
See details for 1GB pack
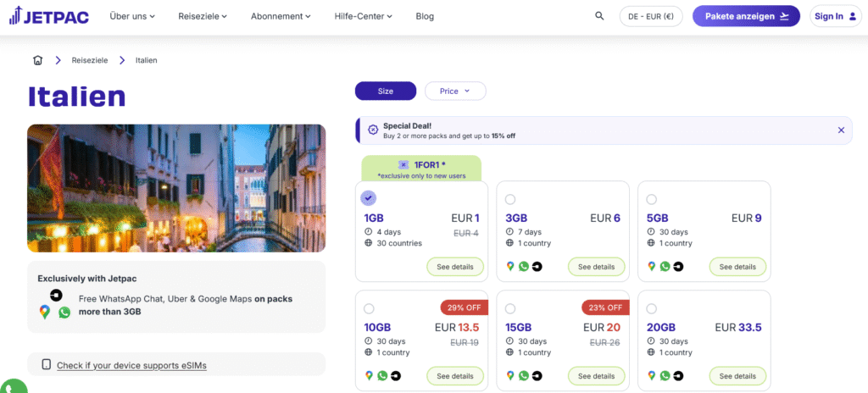pyautogui.click(x=455, y=267)
